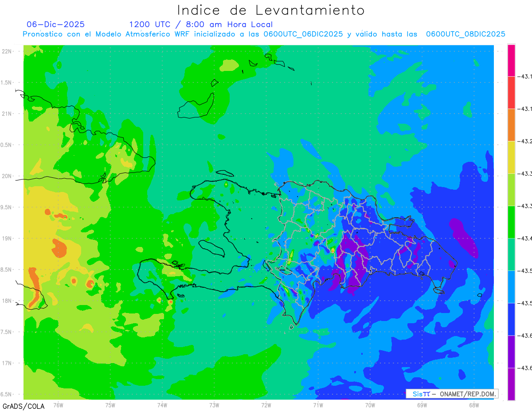
Task: Click the '71W' longitude label
Action: click(x=318, y=405)
